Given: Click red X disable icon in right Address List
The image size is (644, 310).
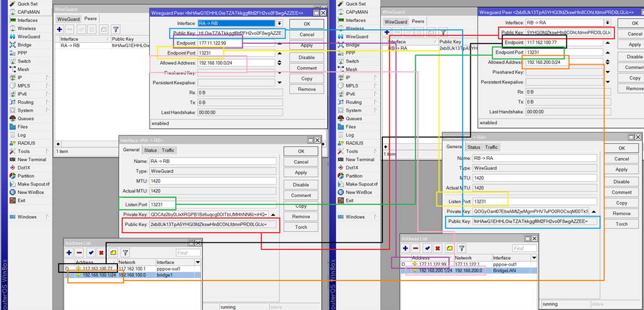Looking at the screenshot, I should (x=437, y=249).
